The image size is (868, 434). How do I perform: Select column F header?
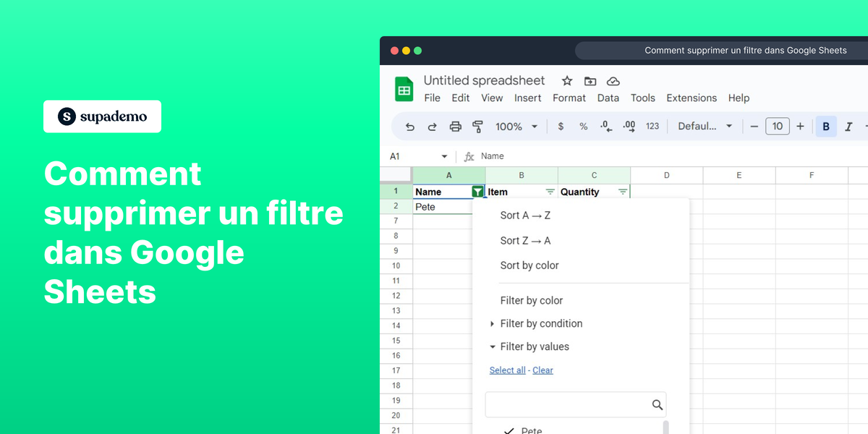812,176
